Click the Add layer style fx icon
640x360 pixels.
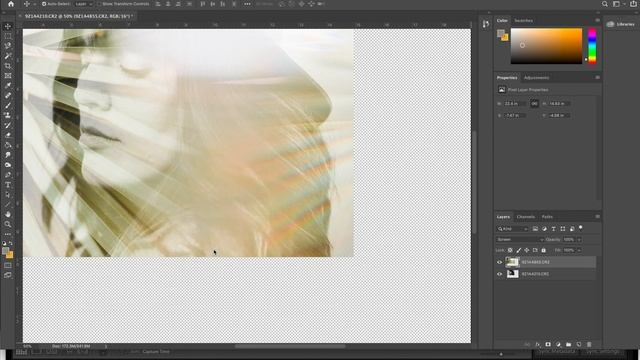click(538, 344)
